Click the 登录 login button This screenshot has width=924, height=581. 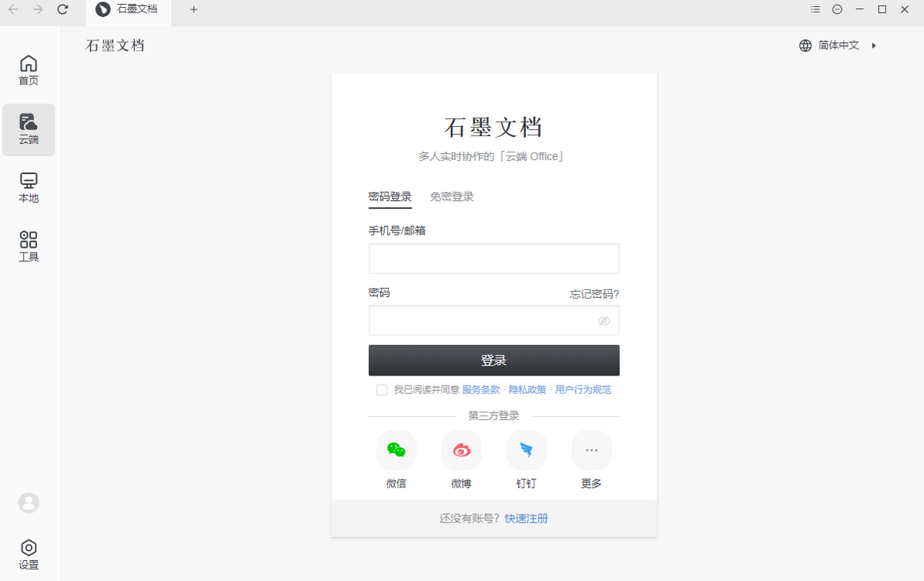pyautogui.click(x=494, y=360)
